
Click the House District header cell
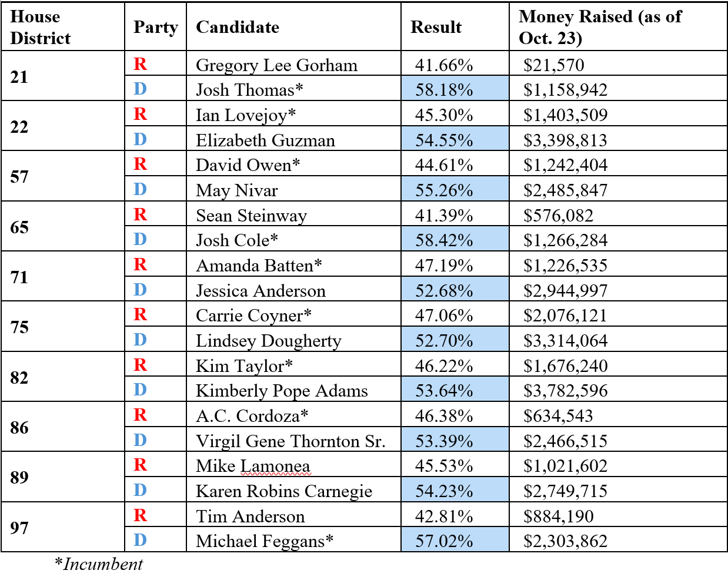point(40,27)
